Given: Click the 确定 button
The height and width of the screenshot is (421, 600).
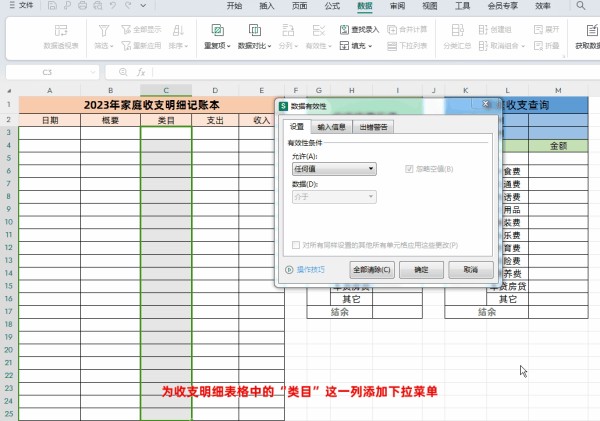Looking at the screenshot, I should (421, 270).
